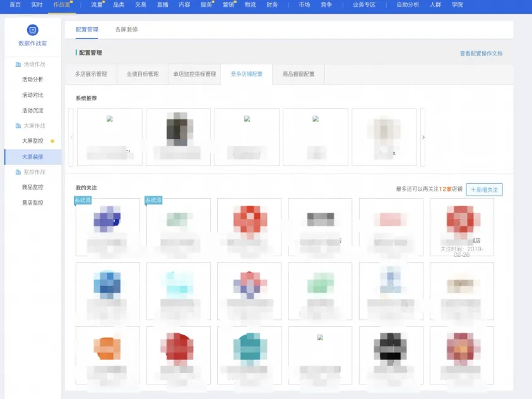Select the orange logo shop card thumbnail

pos(107,348)
